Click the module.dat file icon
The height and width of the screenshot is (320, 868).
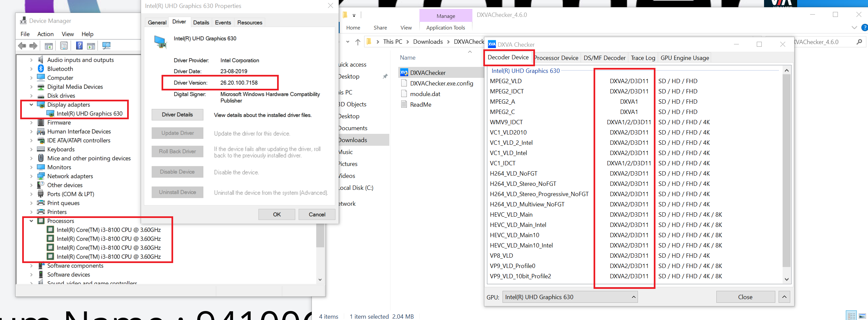tap(404, 94)
